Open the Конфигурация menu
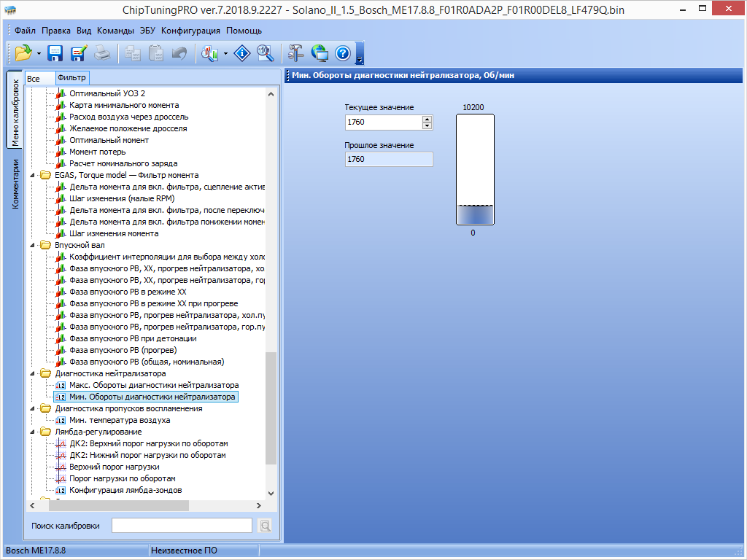 point(190,31)
